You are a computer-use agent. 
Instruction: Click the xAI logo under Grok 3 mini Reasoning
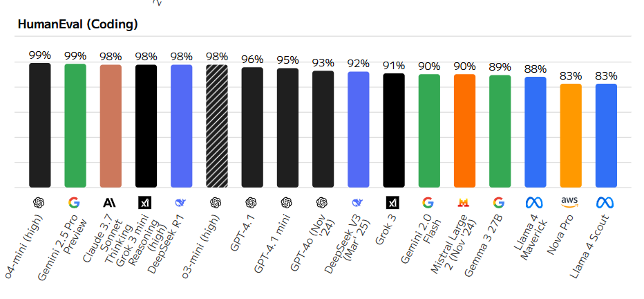[x=145, y=202]
